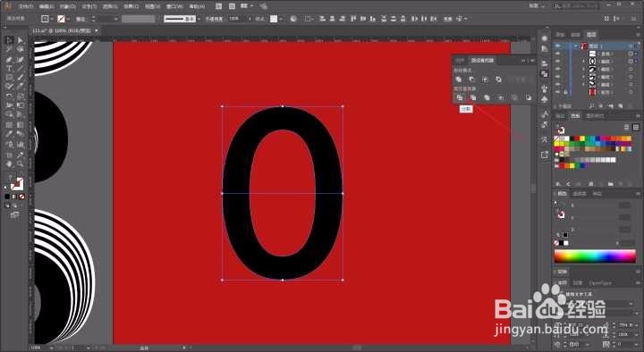The image size is (644, 352).
Task: Select the Gradient tool
Action: click(20, 125)
